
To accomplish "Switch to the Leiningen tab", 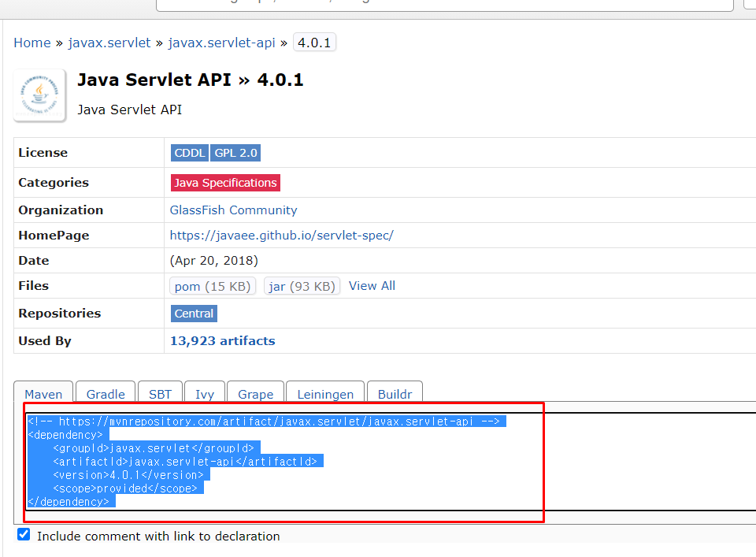I will click(x=325, y=393).
